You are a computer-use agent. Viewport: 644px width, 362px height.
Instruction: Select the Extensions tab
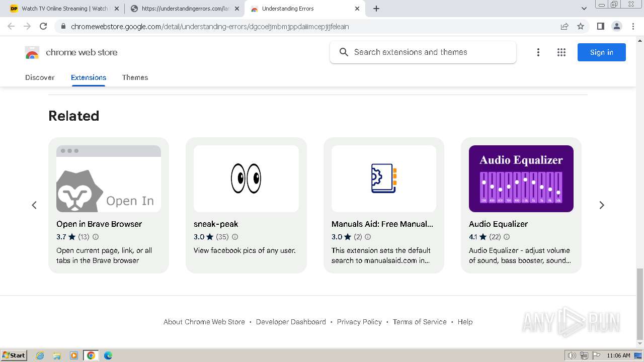pyautogui.click(x=89, y=77)
